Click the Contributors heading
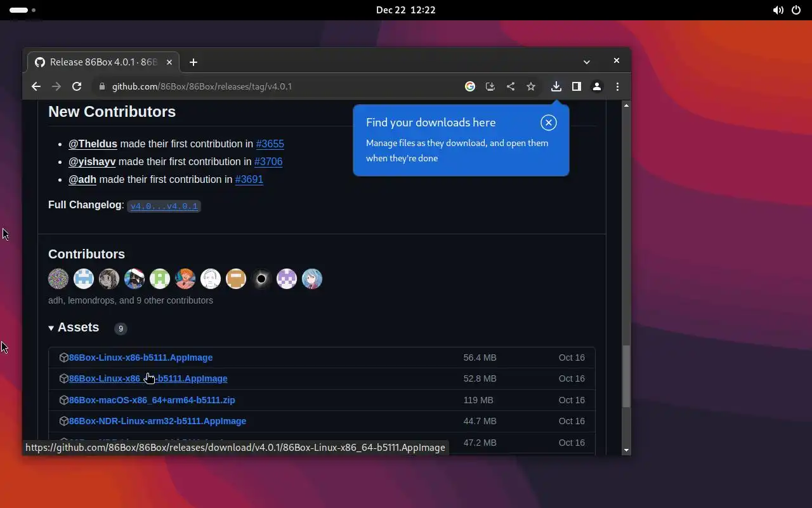Image resolution: width=812 pixels, height=508 pixels. click(86, 254)
